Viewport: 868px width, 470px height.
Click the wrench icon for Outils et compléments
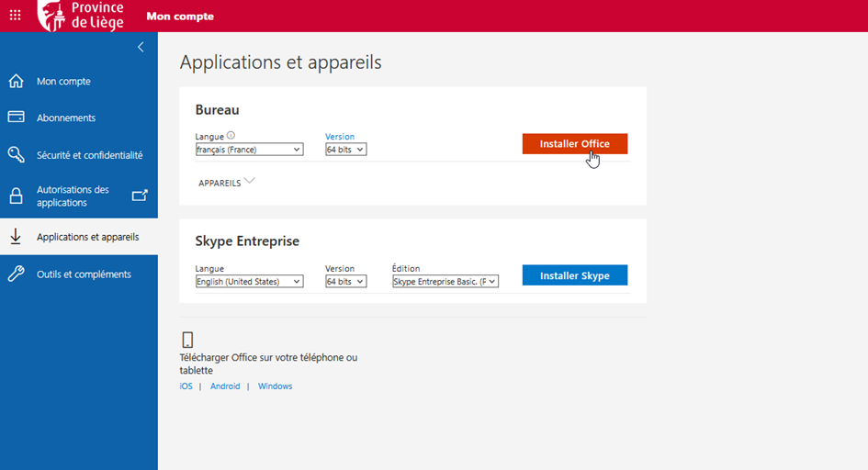click(x=16, y=274)
